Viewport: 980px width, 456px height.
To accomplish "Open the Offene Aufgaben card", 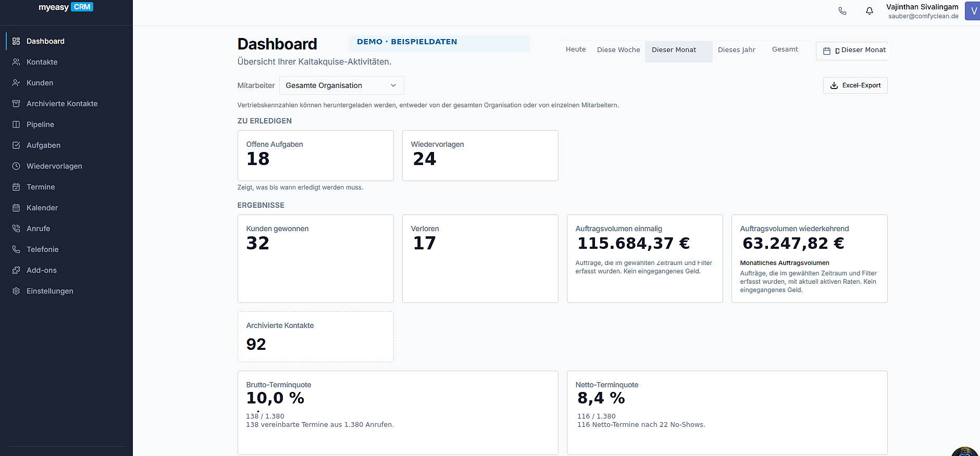I will coord(316,156).
